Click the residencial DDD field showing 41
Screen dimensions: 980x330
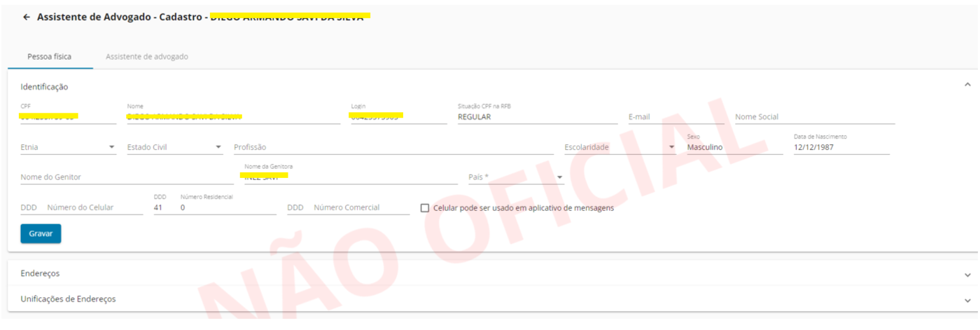[x=161, y=207]
